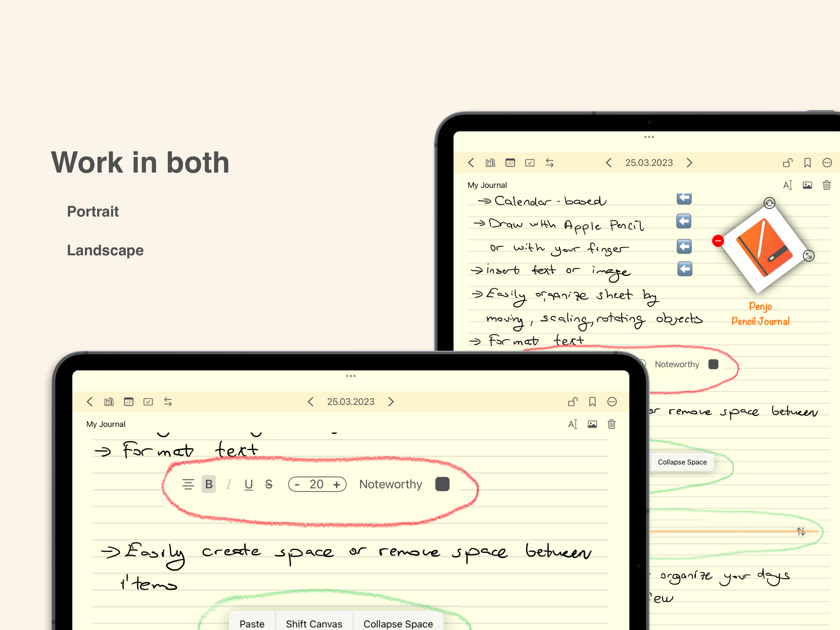Open the Noteworthy font picker on portrait iPad
The height and width of the screenshot is (630, 840).
(x=677, y=365)
